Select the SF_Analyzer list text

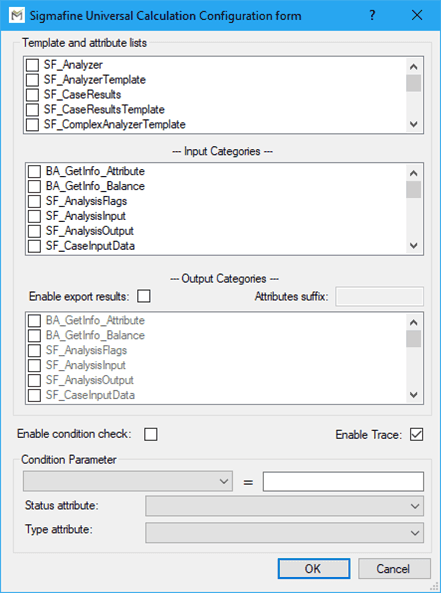click(x=73, y=65)
